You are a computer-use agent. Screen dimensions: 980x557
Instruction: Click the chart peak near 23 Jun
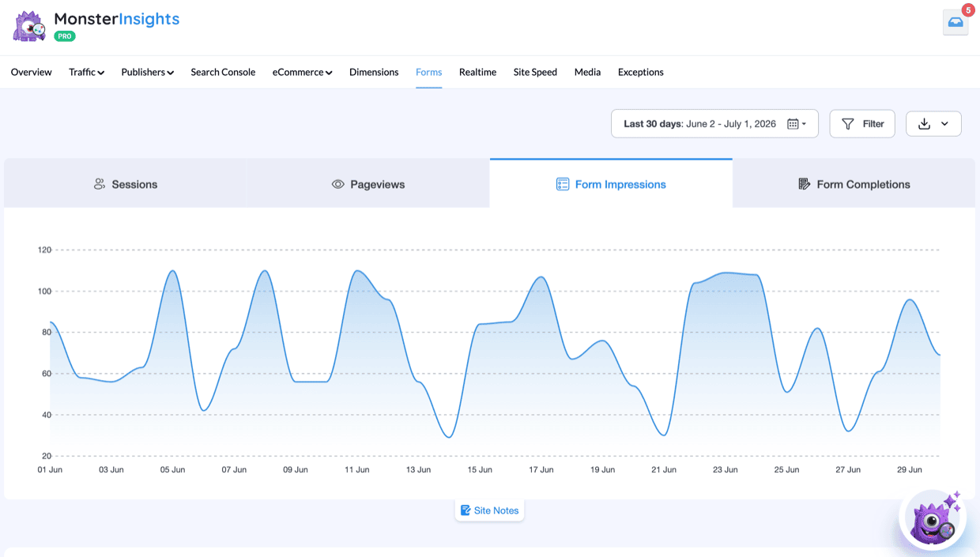726,273
